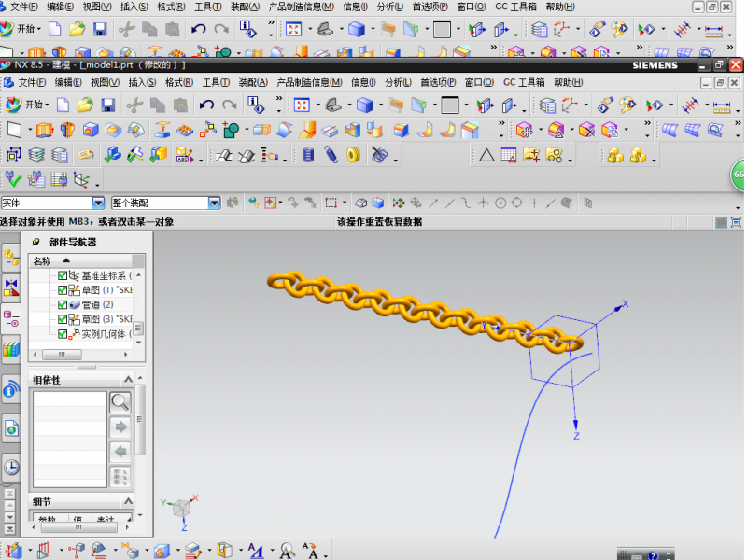Click the Save icon in NX toolbar
747x560 pixels.
click(x=108, y=105)
